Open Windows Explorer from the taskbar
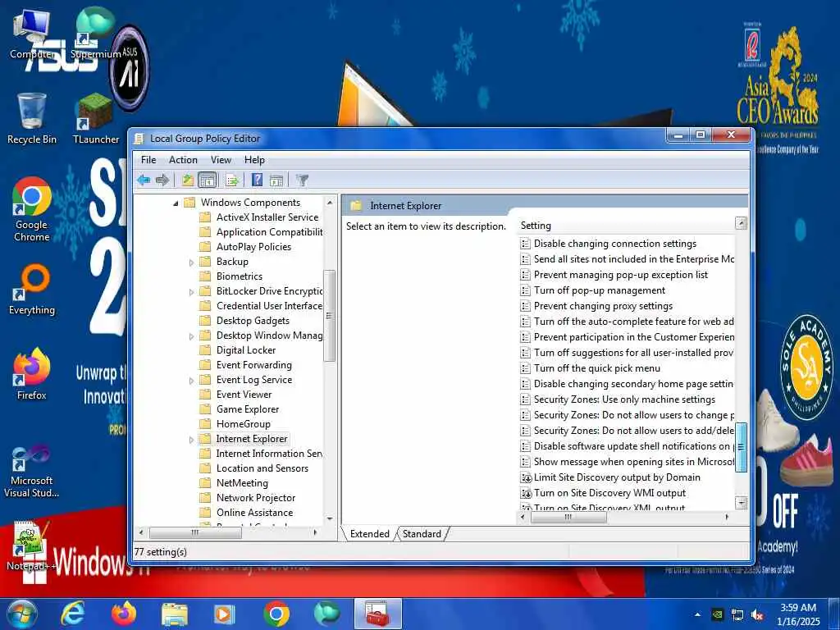Viewport: 840px width, 630px height. [x=175, y=614]
